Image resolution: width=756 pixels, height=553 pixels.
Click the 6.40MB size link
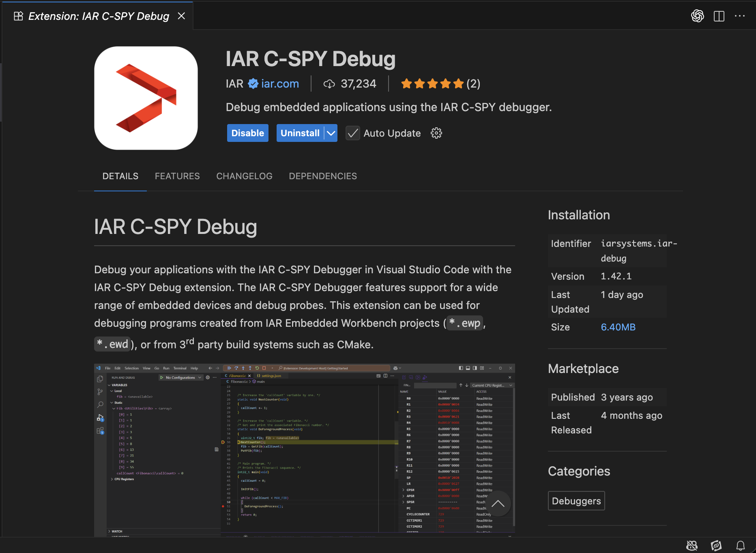tap(618, 327)
